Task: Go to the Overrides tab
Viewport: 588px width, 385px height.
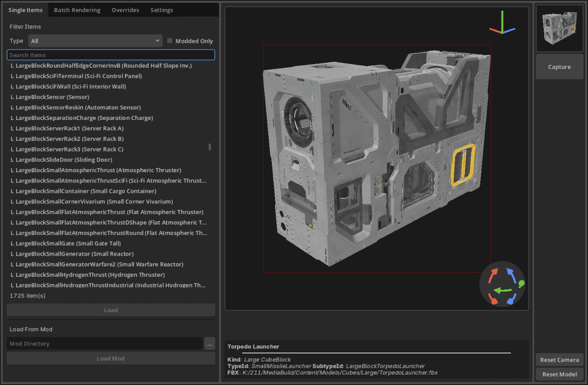Action: coord(125,10)
